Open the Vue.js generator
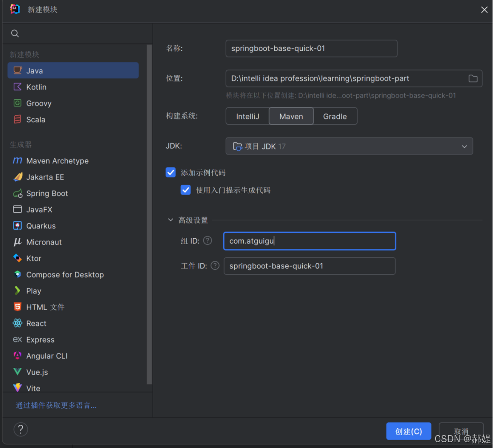493x448 pixels. pos(39,372)
